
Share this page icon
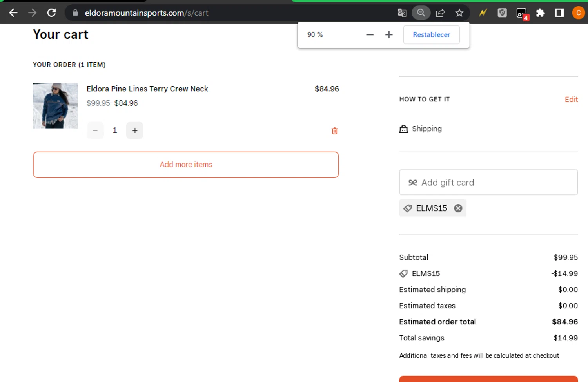click(440, 13)
